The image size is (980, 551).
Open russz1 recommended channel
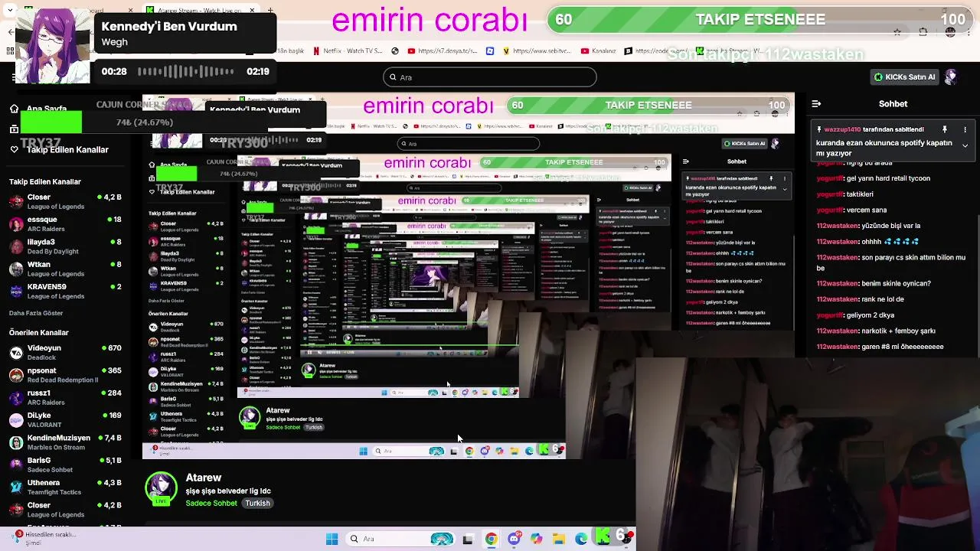(65, 397)
